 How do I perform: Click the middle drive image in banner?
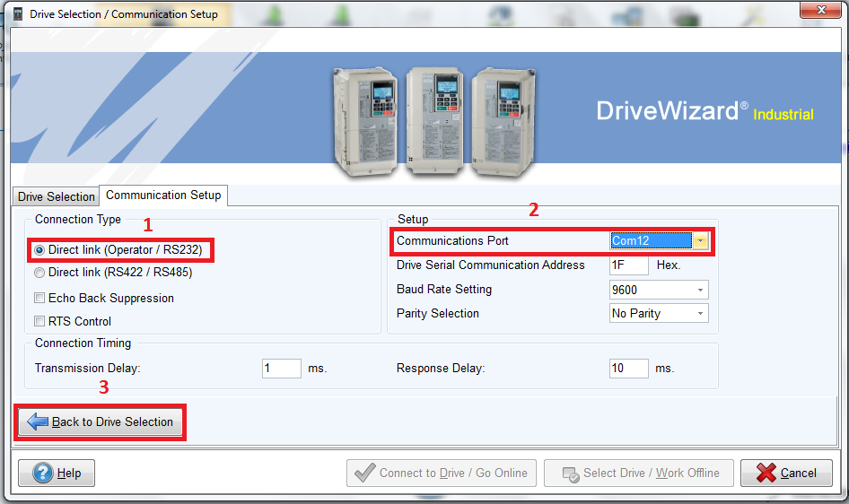[434, 121]
